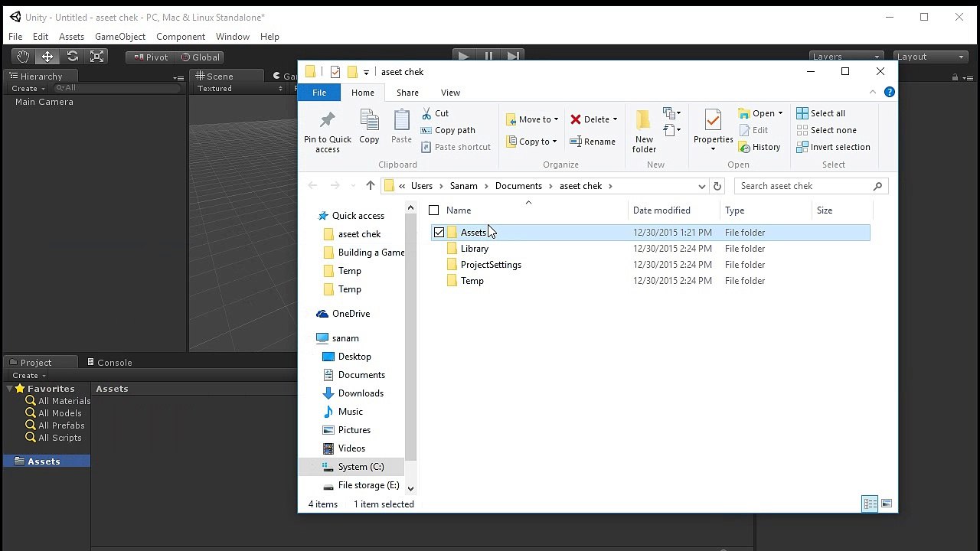Uncheck the Assets folder checkbox
Viewport: 980px width, 551px height.
[439, 233]
